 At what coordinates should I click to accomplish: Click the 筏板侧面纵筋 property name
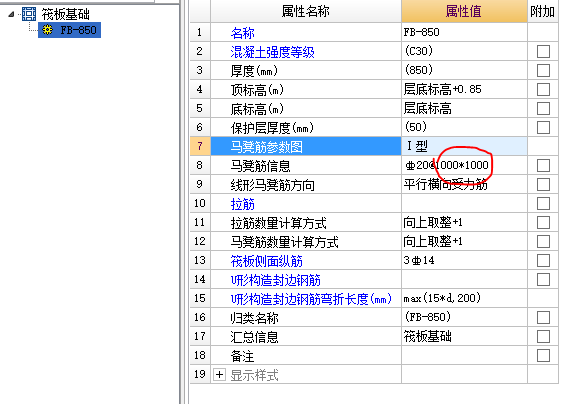point(266,261)
